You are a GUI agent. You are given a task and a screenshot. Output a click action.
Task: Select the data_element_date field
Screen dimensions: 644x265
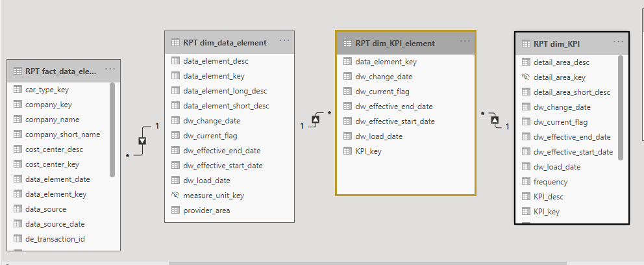tap(58, 179)
